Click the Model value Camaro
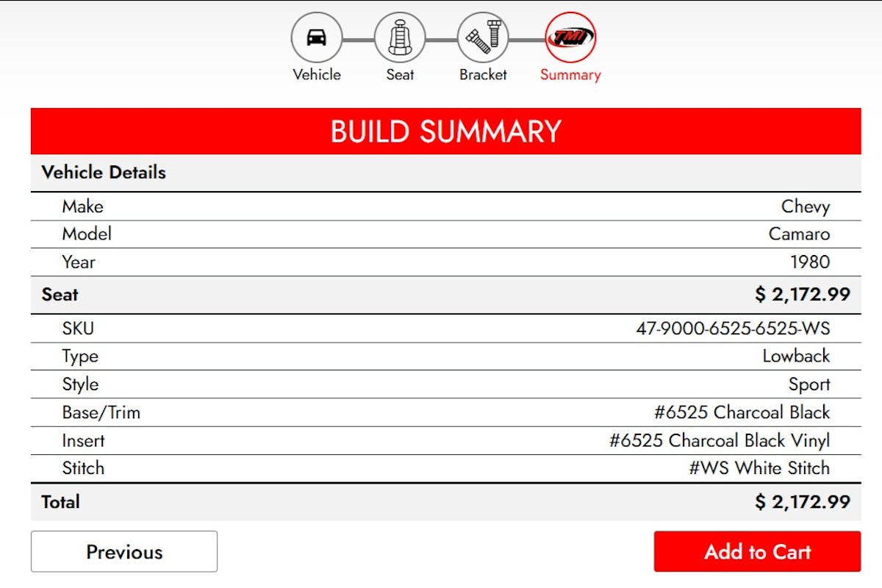Viewport: 882px width, 588px height. (x=800, y=234)
